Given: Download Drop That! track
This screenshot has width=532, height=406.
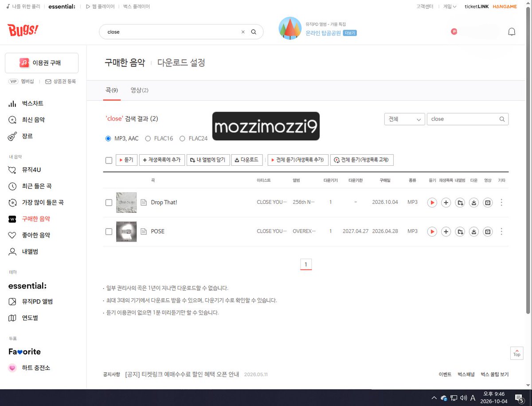Looking at the screenshot, I should [x=474, y=203].
